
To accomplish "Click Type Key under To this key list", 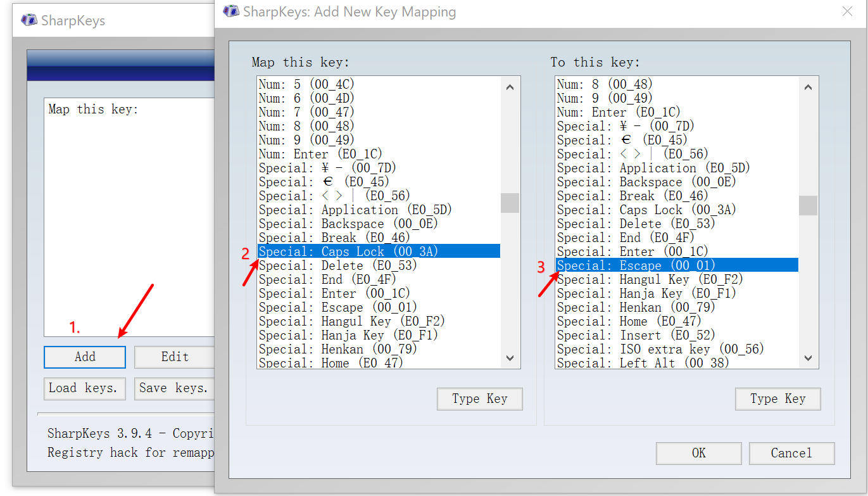I will (x=778, y=399).
